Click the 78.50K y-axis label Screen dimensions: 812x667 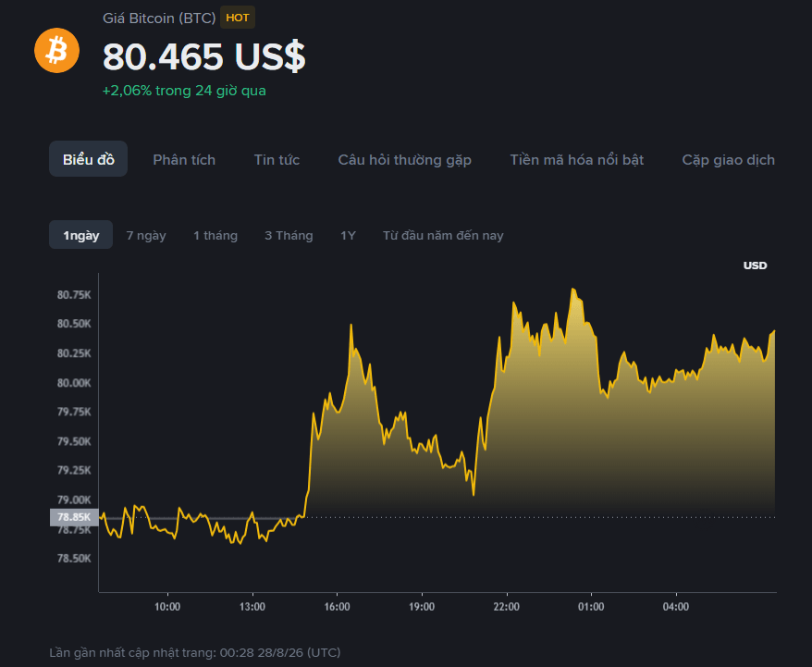74,558
